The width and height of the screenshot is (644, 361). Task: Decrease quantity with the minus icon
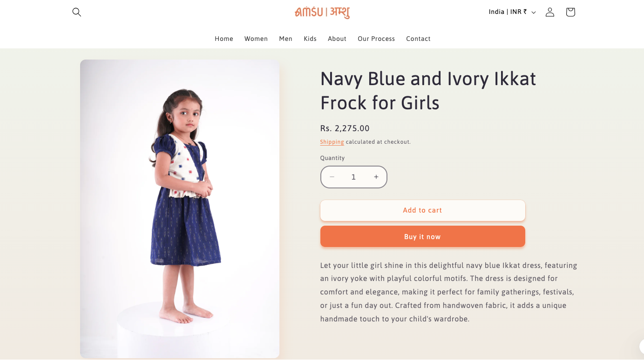point(332,177)
